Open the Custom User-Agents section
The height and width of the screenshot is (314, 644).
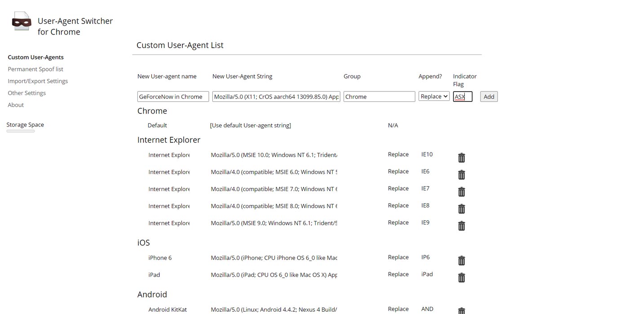(x=35, y=57)
